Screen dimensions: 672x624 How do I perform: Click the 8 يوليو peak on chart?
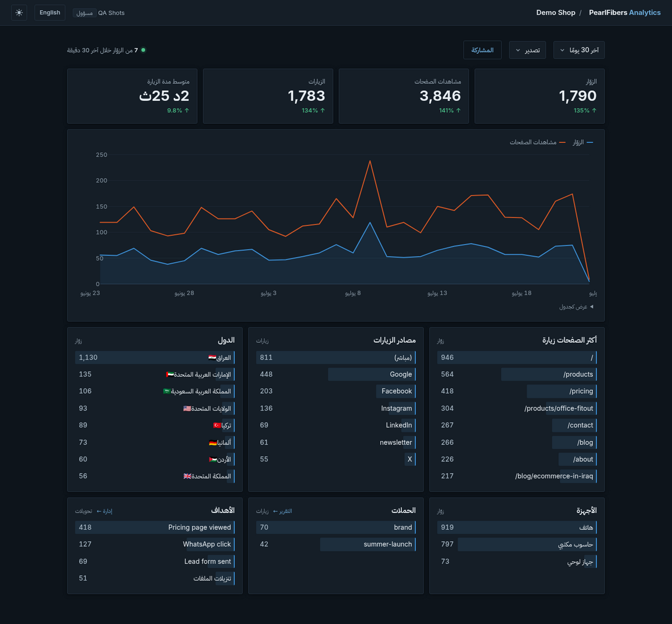pyautogui.click(x=370, y=161)
